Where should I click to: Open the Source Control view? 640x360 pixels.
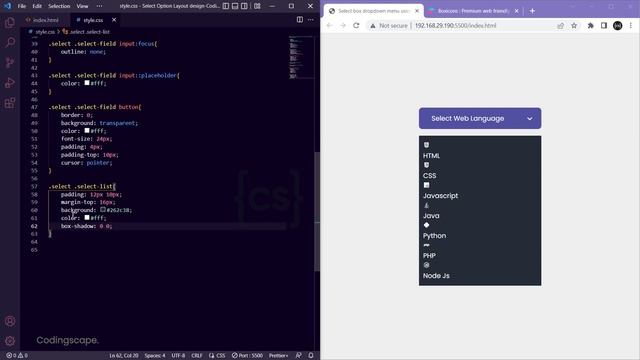click(10, 62)
